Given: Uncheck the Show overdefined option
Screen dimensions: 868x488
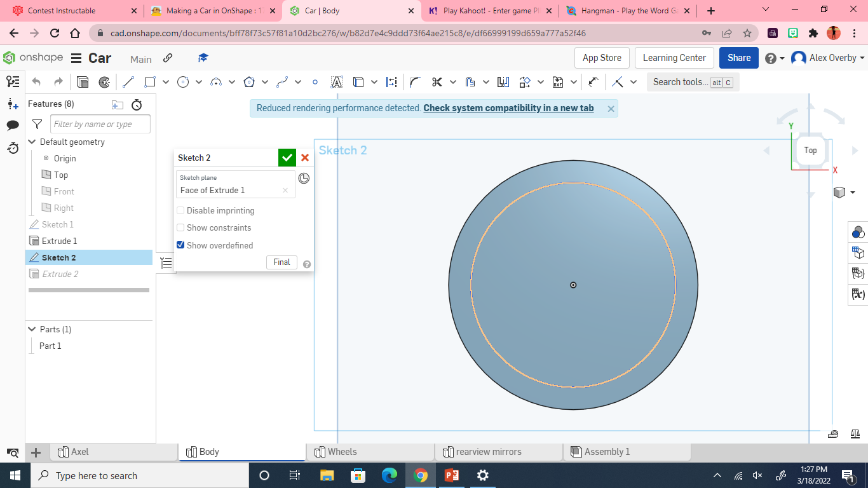Looking at the screenshot, I should pos(180,245).
